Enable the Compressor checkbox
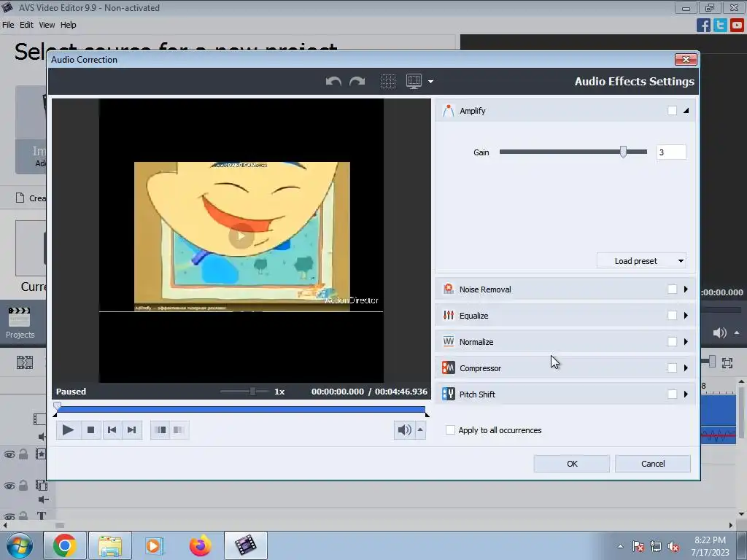This screenshot has width=747, height=560. pos(672,367)
